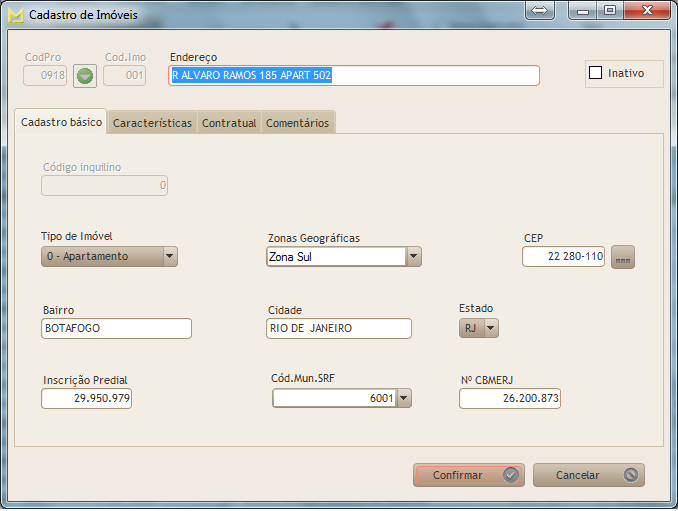Click the green CodPro lookup arrow icon
The height and width of the screenshot is (511, 678).
click(85, 76)
